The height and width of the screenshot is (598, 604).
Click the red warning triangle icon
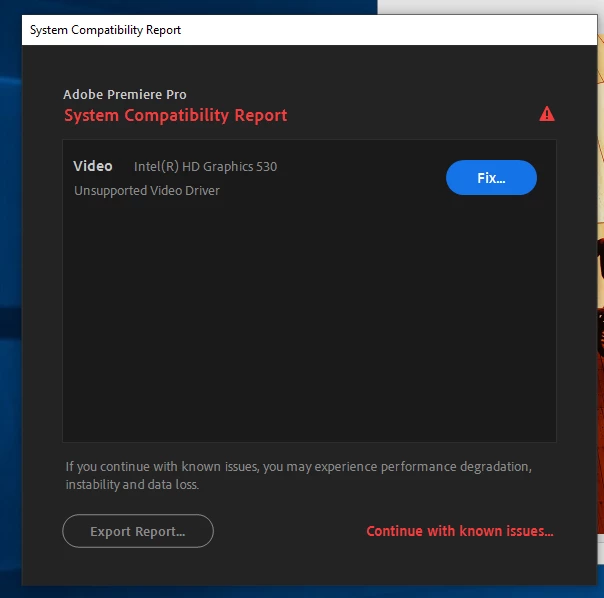coord(547,114)
